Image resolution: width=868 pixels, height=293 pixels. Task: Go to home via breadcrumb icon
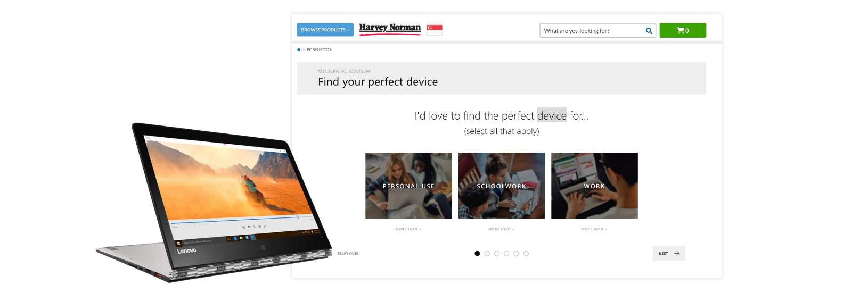click(299, 49)
